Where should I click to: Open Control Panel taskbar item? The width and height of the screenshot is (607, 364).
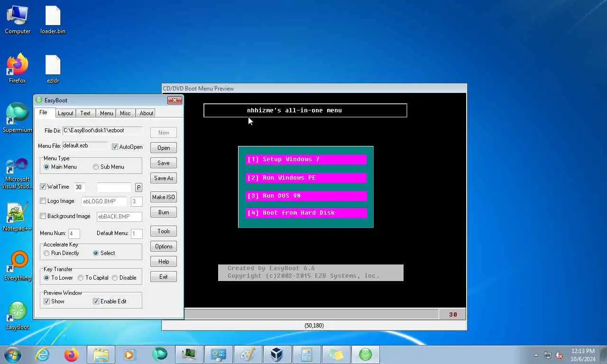click(x=219, y=355)
